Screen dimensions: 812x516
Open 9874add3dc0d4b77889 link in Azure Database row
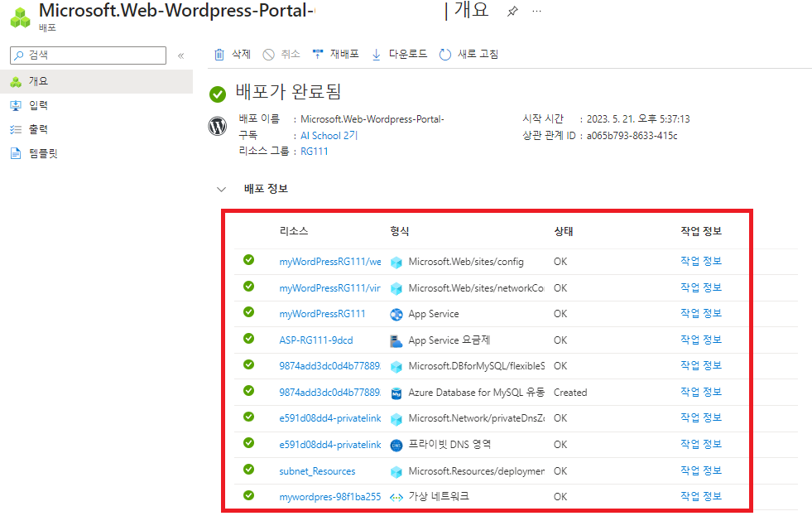coord(330,393)
